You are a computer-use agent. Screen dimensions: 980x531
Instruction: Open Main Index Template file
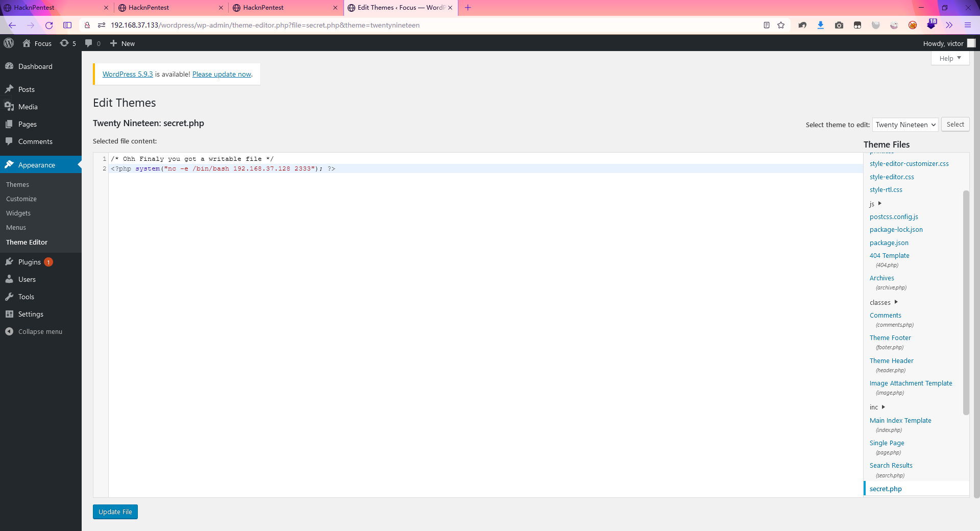click(900, 420)
